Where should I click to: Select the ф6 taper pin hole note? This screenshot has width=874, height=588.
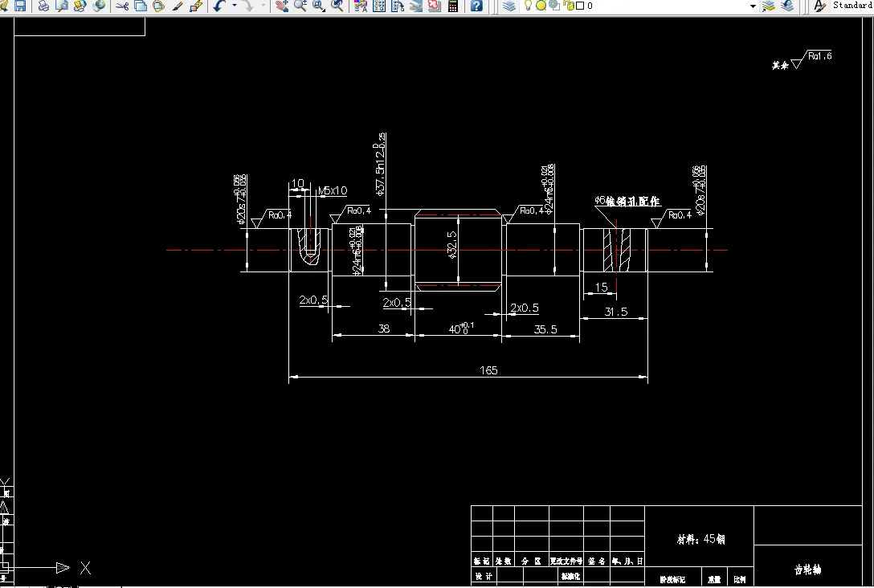click(x=627, y=201)
